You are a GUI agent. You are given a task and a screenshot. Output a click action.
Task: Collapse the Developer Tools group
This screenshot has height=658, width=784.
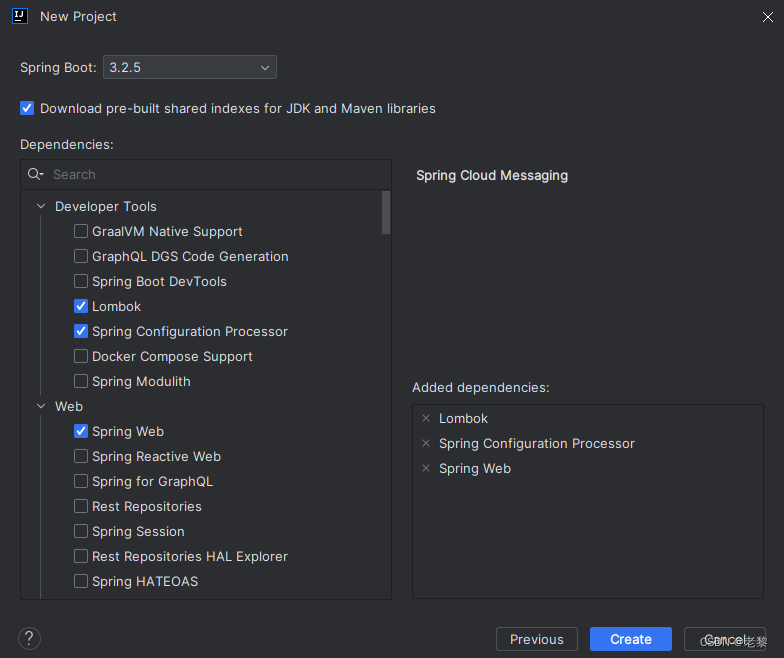click(x=41, y=206)
